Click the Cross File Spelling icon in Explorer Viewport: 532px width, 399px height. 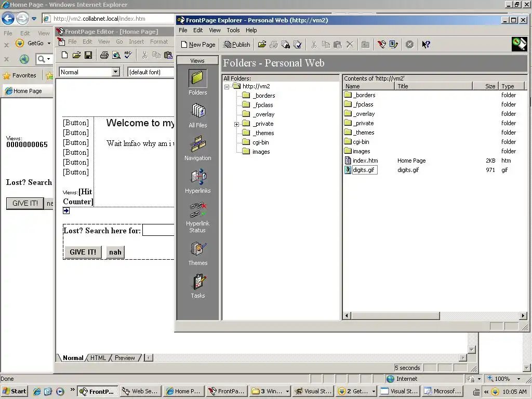click(298, 45)
